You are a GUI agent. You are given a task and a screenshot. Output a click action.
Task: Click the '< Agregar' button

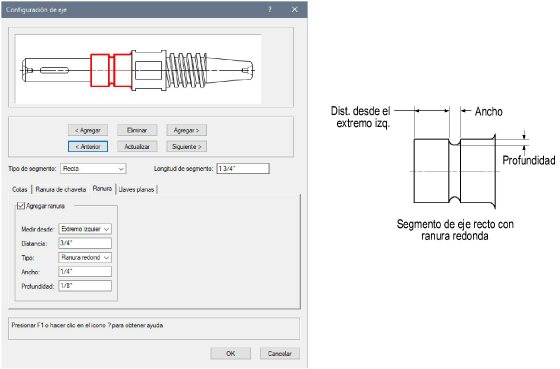(x=88, y=130)
